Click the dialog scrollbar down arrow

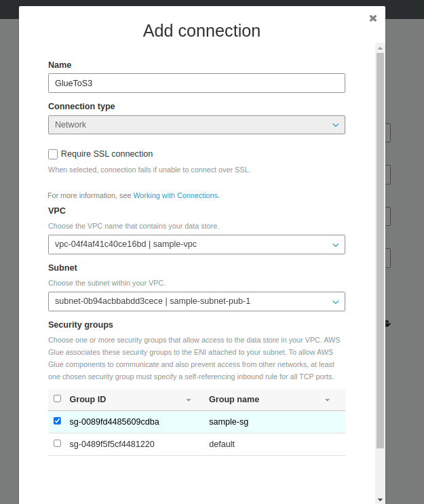coord(380,499)
